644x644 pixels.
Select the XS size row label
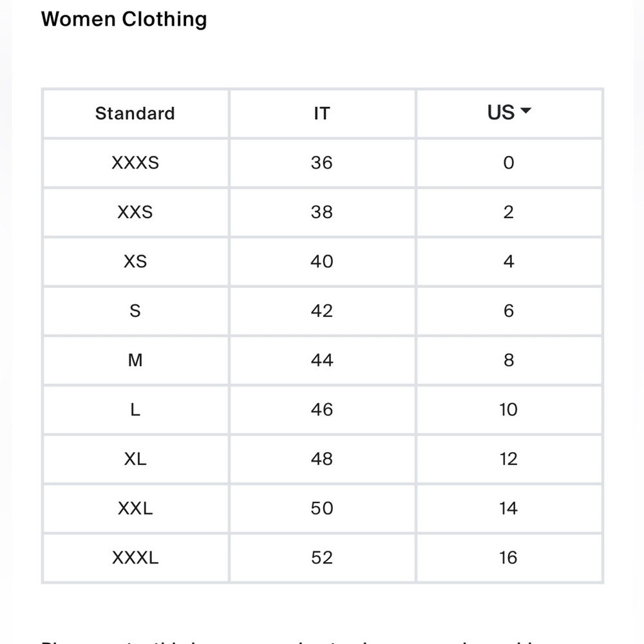click(x=135, y=261)
